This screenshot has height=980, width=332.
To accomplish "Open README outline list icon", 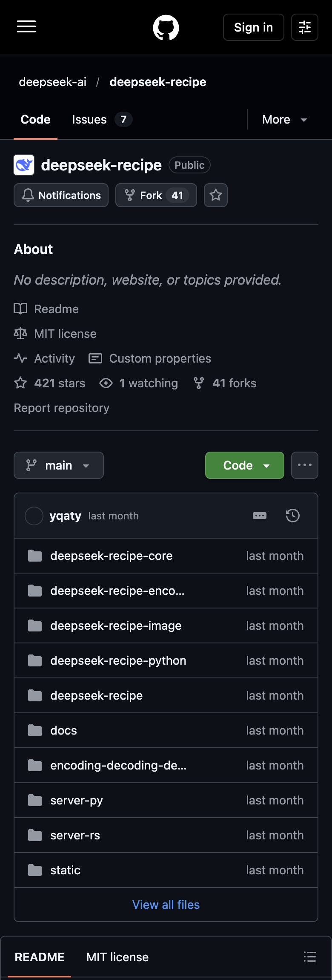I will tap(310, 957).
